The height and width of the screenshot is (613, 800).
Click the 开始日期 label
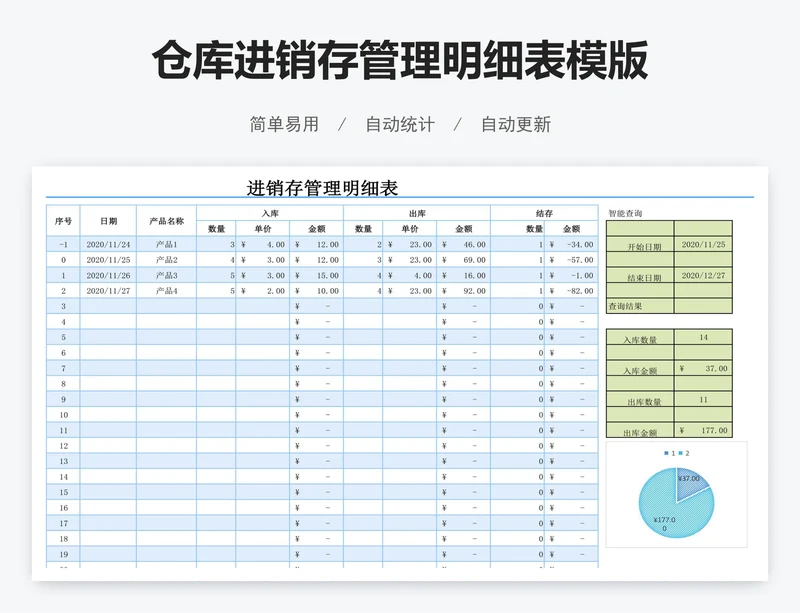pos(644,247)
